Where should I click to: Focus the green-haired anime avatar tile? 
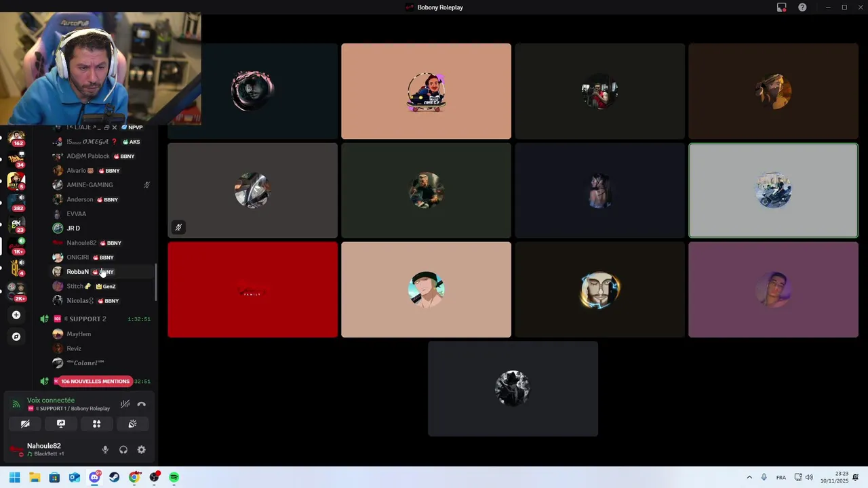click(x=426, y=289)
